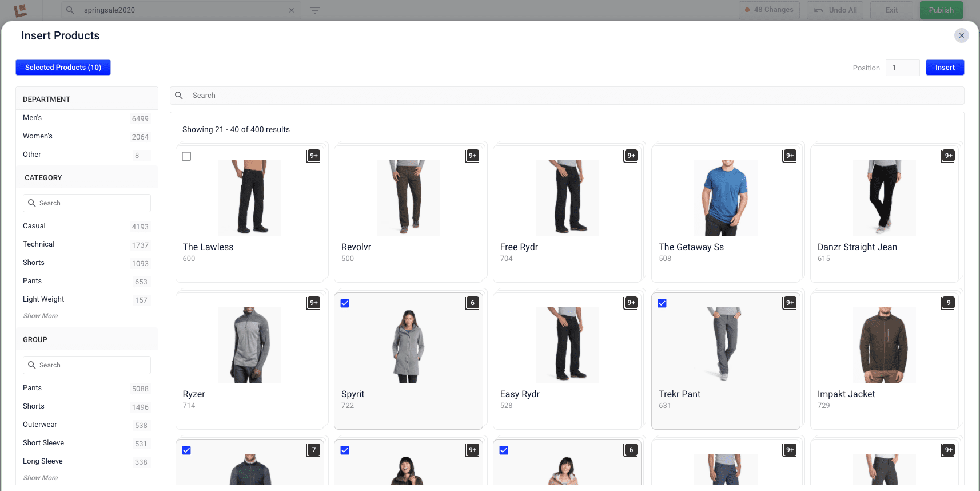Screen dimensions: 980x491
Task: Click The Getaway Ss product image
Action: click(726, 198)
